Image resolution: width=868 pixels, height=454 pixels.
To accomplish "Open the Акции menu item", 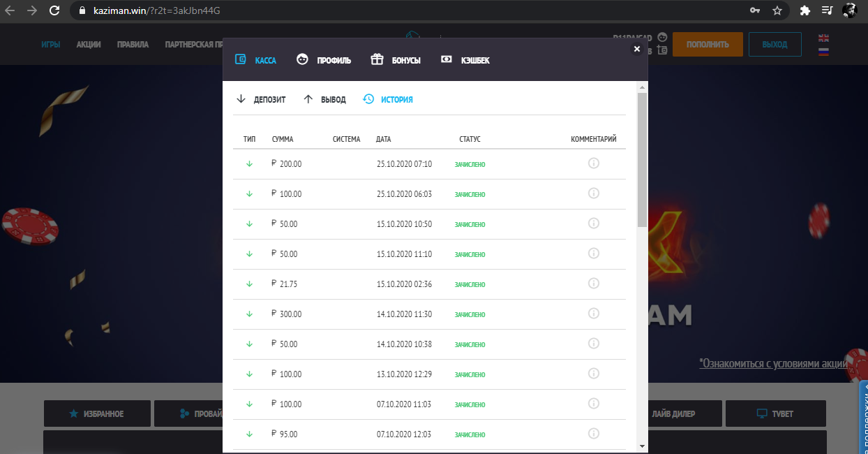I will (x=89, y=44).
